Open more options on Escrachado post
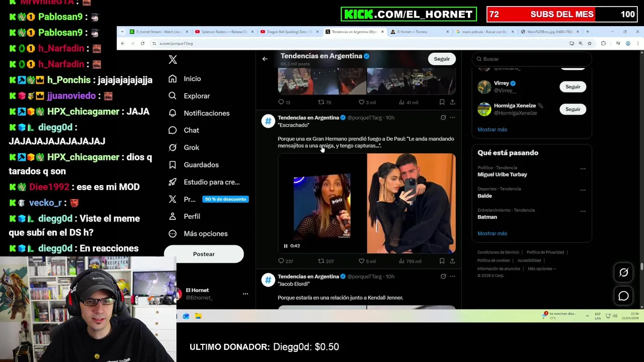This screenshot has width=644, height=362. (x=452, y=118)
